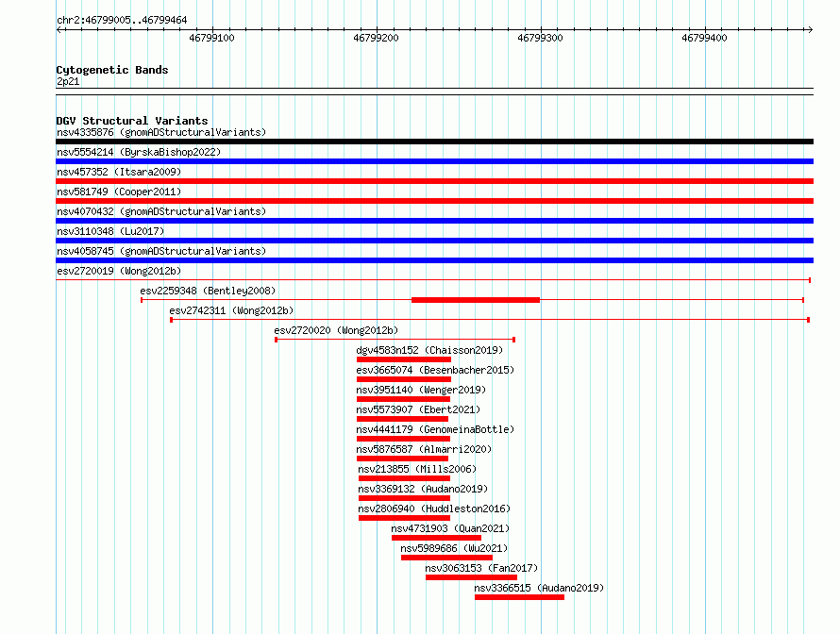Screen dimensions: 840x634
Task: Click red bar under nsv4731903
Action: 437,538
